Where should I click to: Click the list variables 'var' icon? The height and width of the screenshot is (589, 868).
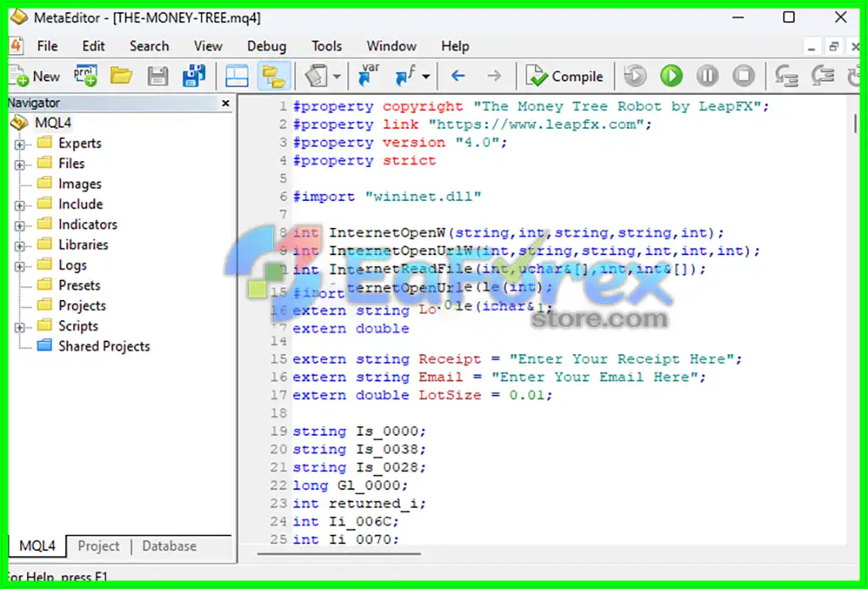pyautogui.click(x=370, y=75)
